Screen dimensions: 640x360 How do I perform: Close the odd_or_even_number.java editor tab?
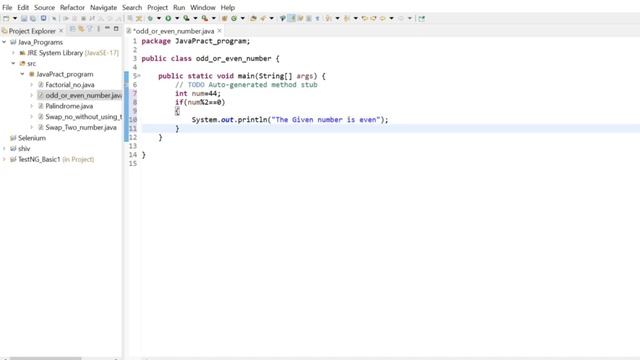pos(220,31)
